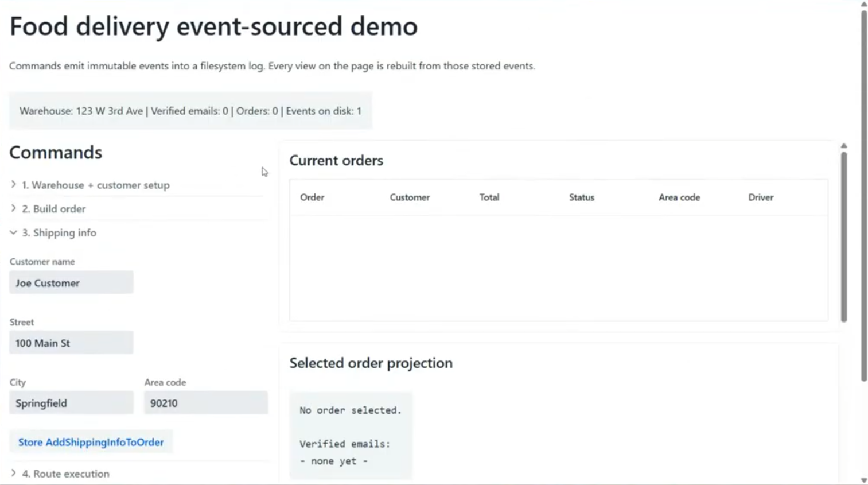The height and width of the screenshot is (485, 868).
Task: Click the 'Food delivery event-sourced demo' title
Action: point(213,26)
